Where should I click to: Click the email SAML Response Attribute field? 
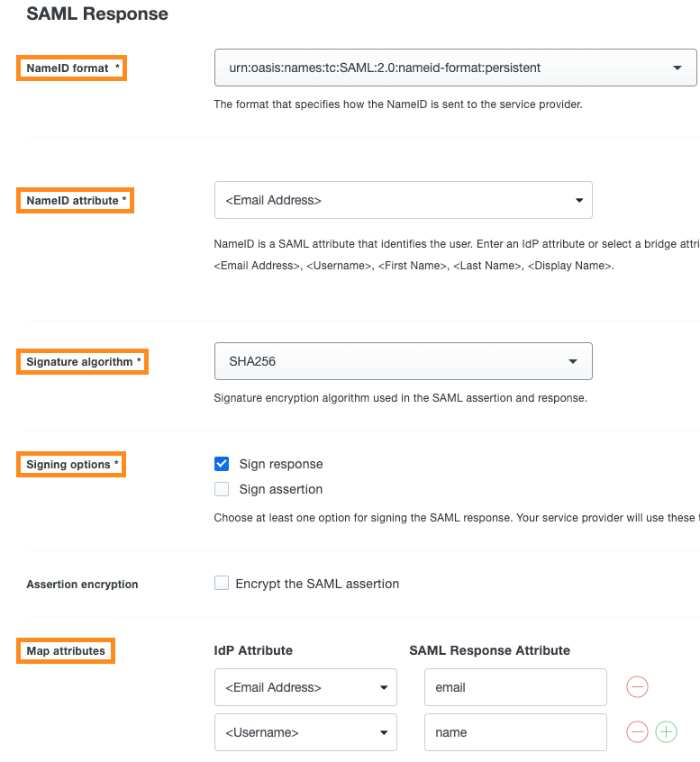(514, 686)
